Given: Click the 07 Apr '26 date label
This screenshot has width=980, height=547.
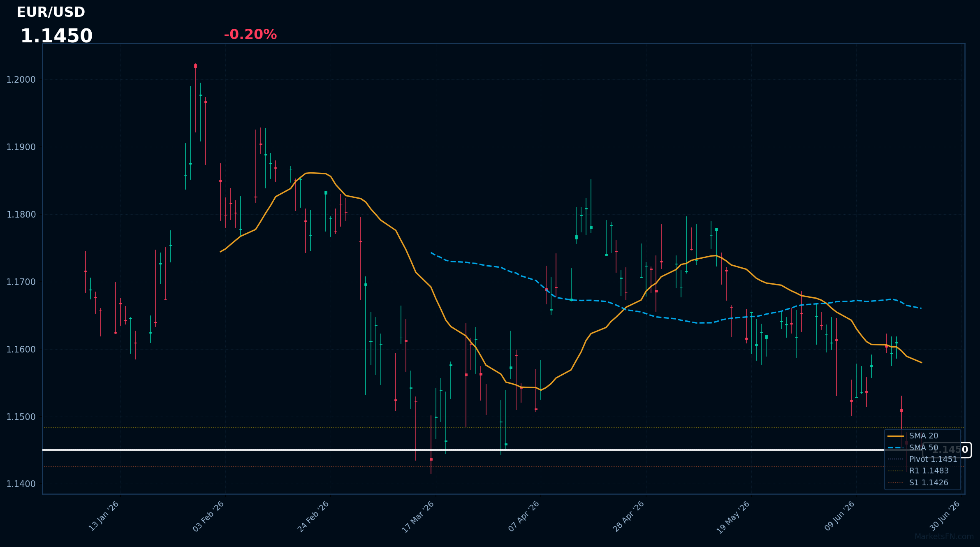Looking at the screenshot, I should pos(524,516).
